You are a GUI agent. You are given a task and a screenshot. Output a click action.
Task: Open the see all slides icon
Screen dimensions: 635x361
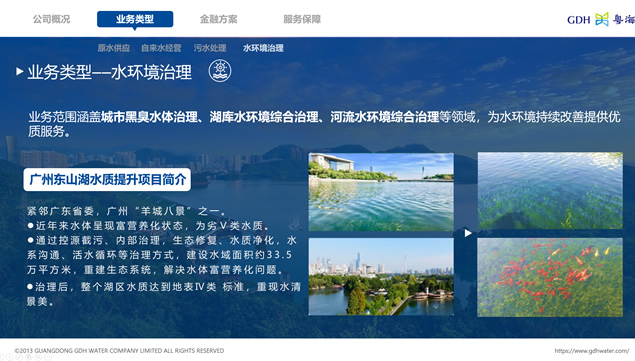29,357
